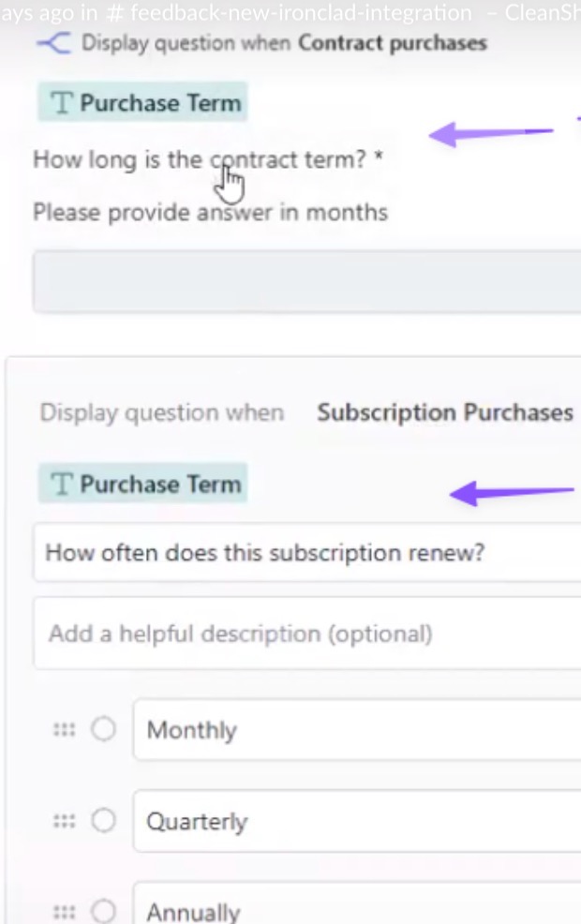
Task: Edit the Quarterly option text box
Action: 356,821
